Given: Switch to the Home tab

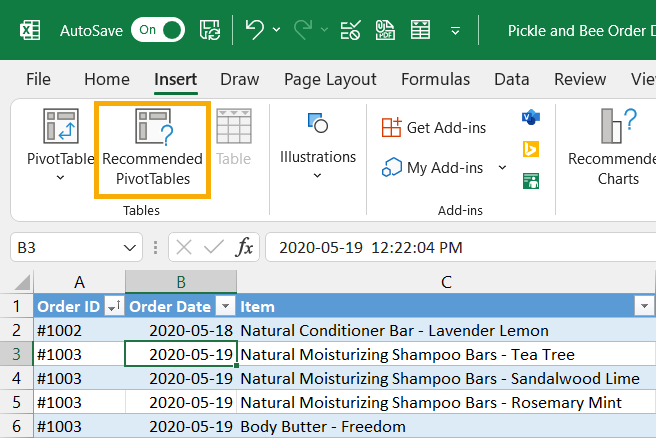Looking at the screenshot, I should [x=107, y=79].
